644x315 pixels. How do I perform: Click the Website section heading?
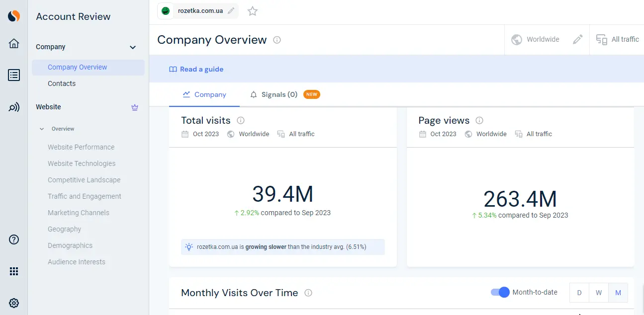48,107
